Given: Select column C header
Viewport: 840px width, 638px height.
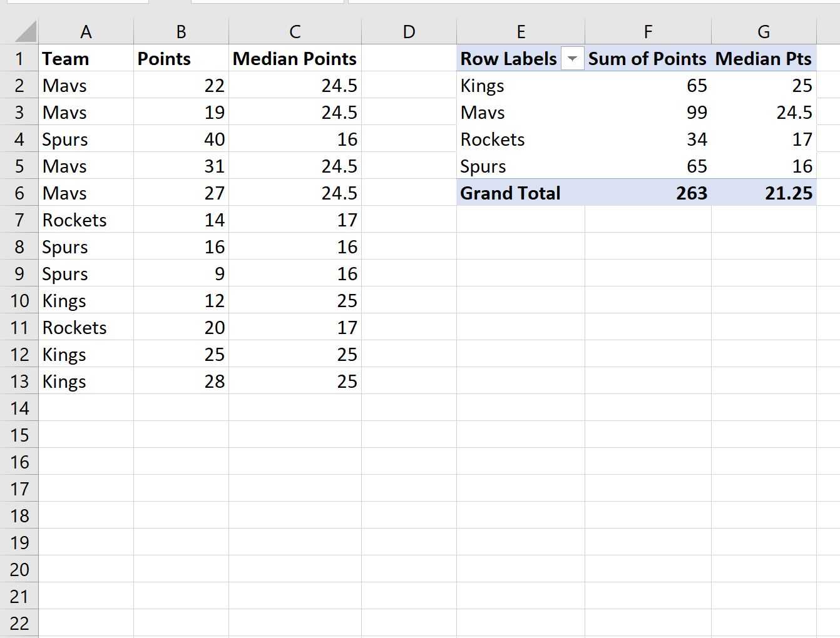Looking at the screenshot, I should pos(295,31).
